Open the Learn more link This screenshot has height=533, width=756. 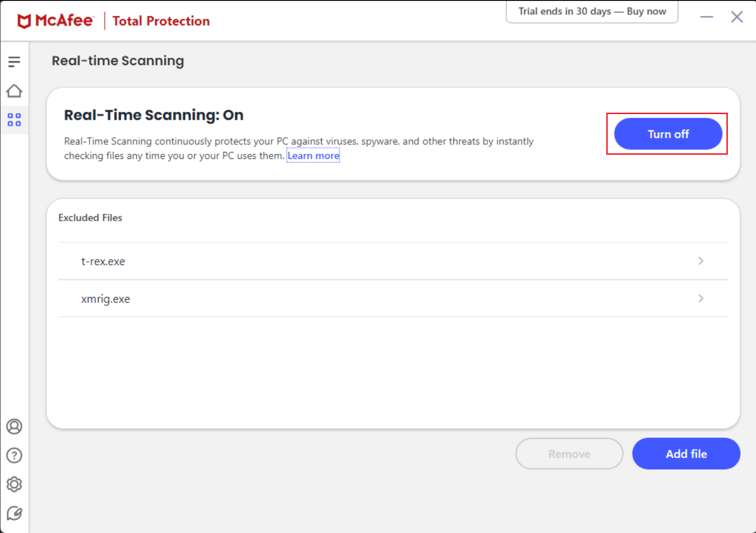coord(313,156)
